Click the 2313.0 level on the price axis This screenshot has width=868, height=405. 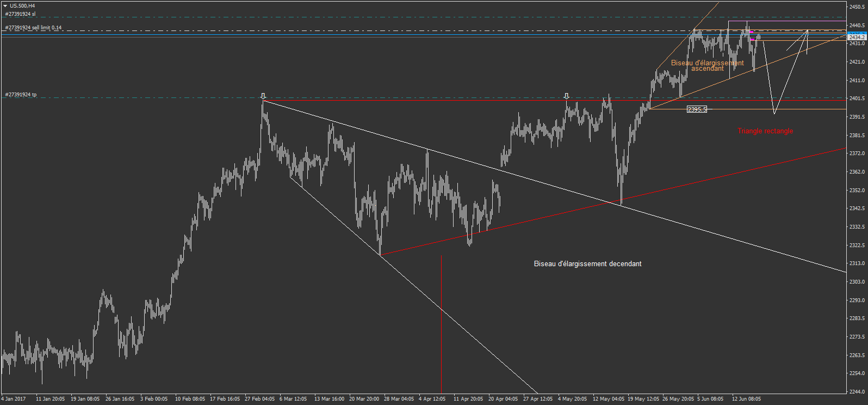click(x=857, y=263)
